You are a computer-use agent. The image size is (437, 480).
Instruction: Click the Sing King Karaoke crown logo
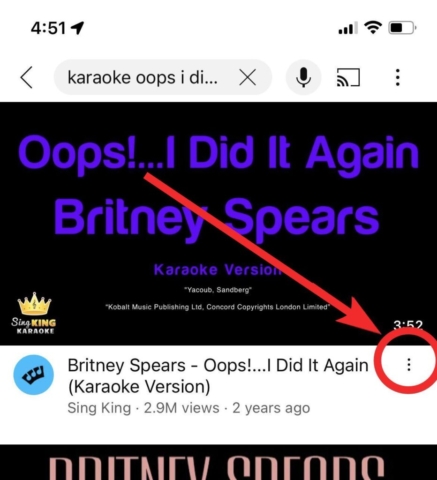(34, 313)
